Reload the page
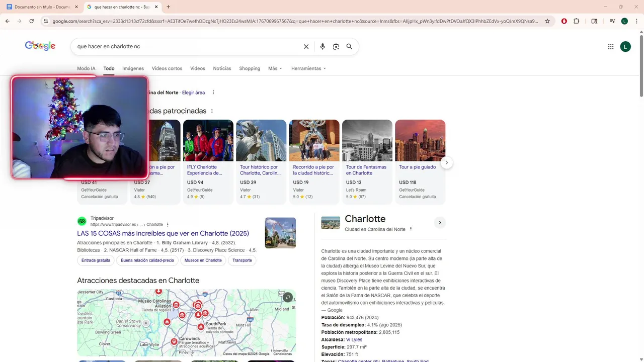The height and width of the screenshot is (362, 644). 32,21
